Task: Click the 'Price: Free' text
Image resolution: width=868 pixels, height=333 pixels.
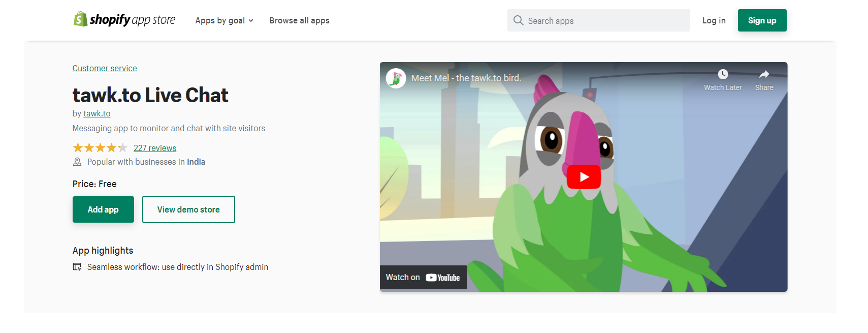Action: click(94, 184)
